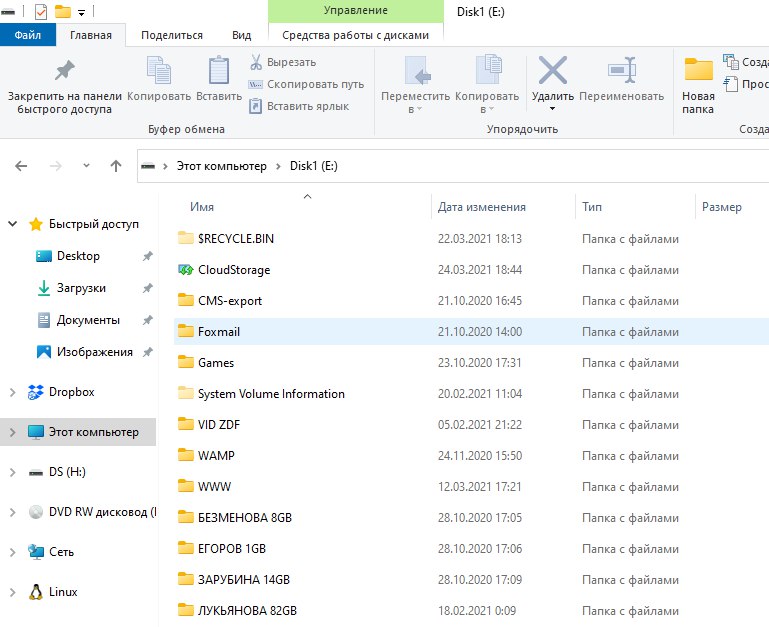Expand the Dropbox tree node
The height and width of the screenshot is (627, 769).
click(13, 392)
